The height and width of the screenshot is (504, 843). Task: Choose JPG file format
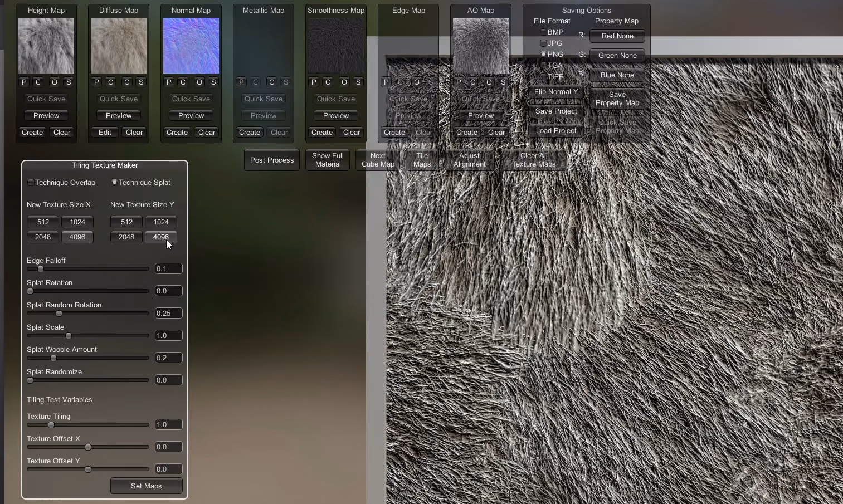point(552,43)
